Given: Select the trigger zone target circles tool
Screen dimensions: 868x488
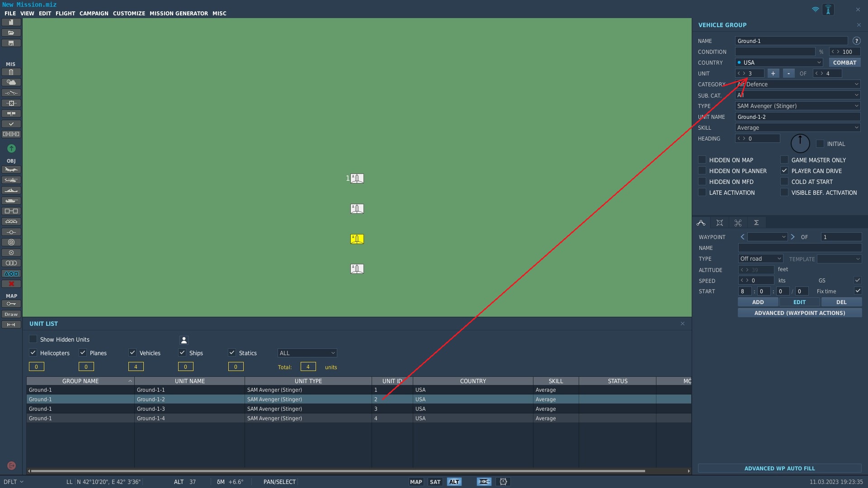Looking at the screenshot, I should point(11,242).
